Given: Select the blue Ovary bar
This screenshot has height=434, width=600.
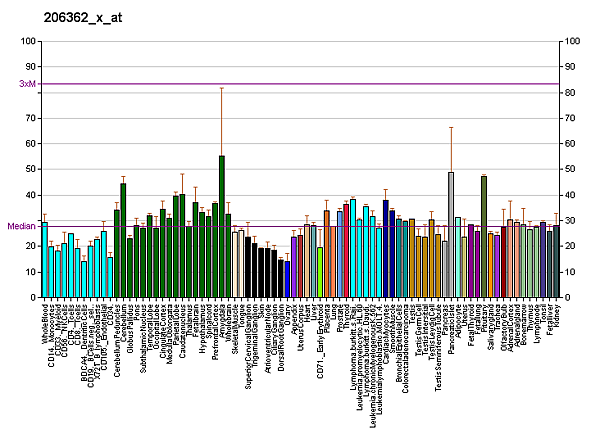Looking at the screenshot, I should (287, 279).
